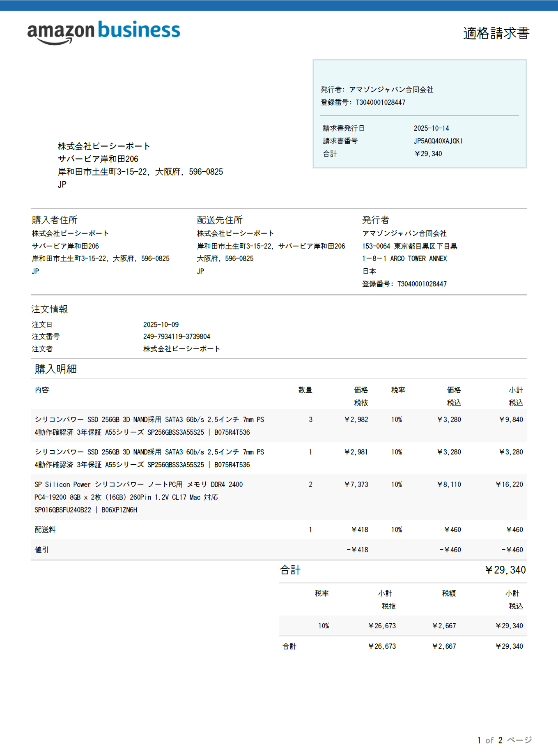Click the Amazon Business logo
The image size is (558, 756).
point(103,32)
